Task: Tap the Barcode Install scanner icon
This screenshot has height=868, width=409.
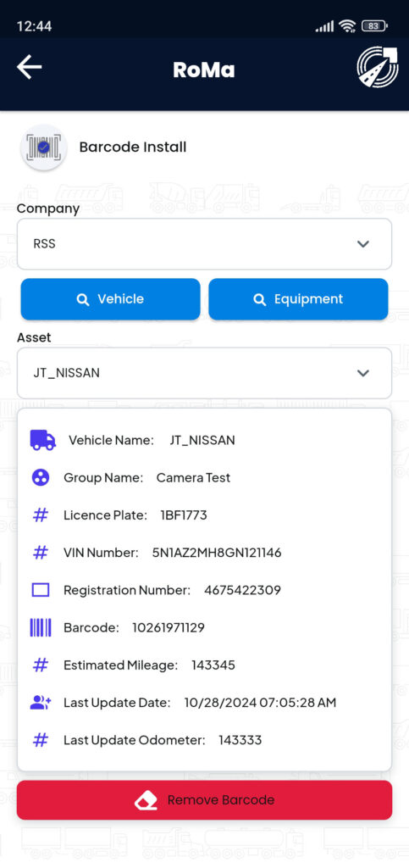Action: pos(44,147)
